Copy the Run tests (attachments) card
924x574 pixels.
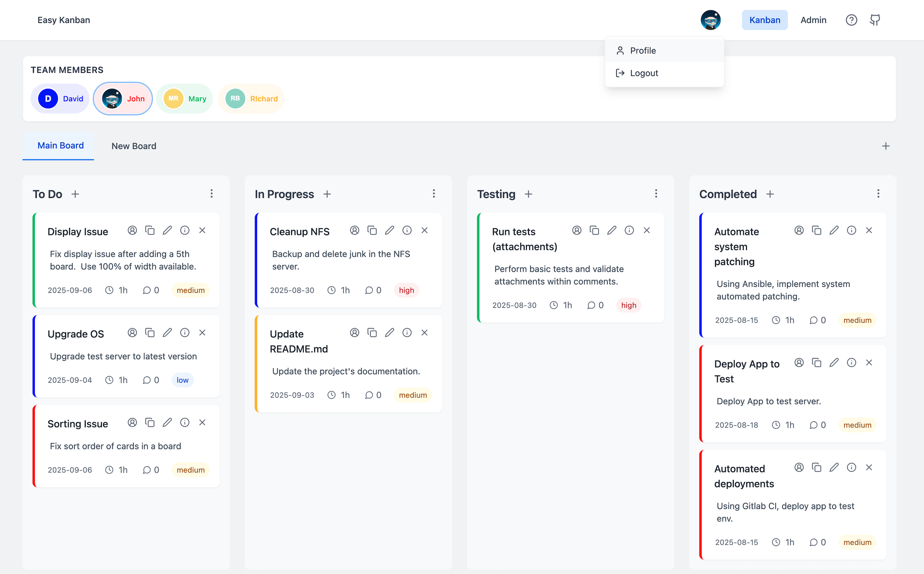pos(594,230)
